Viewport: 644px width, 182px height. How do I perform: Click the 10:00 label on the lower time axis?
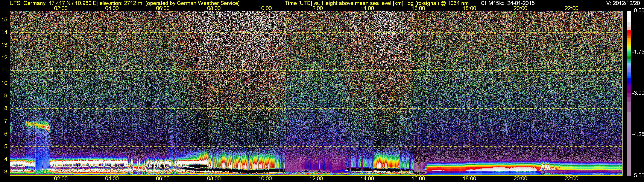point(265,179)
